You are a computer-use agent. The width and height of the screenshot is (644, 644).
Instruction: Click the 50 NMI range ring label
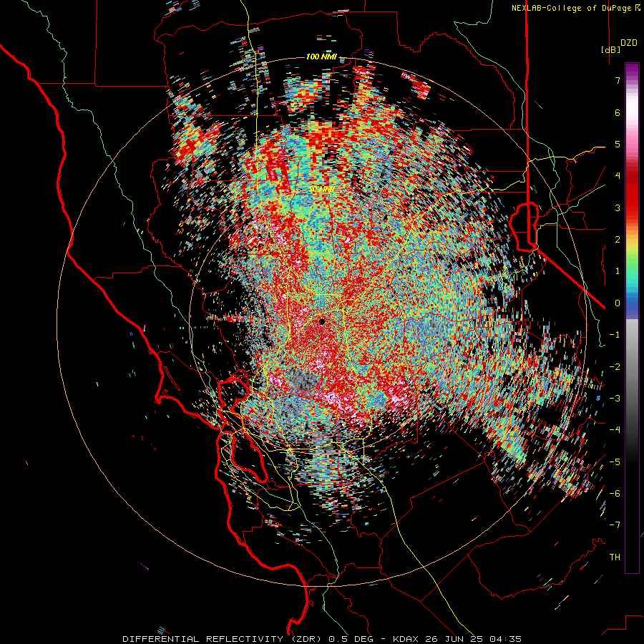tap(321, 190)
